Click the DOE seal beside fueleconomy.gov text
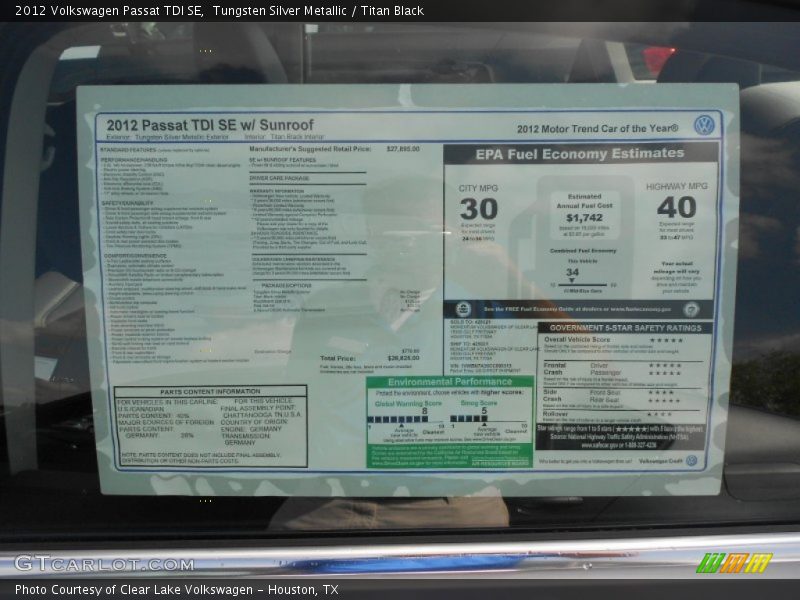 691,309
